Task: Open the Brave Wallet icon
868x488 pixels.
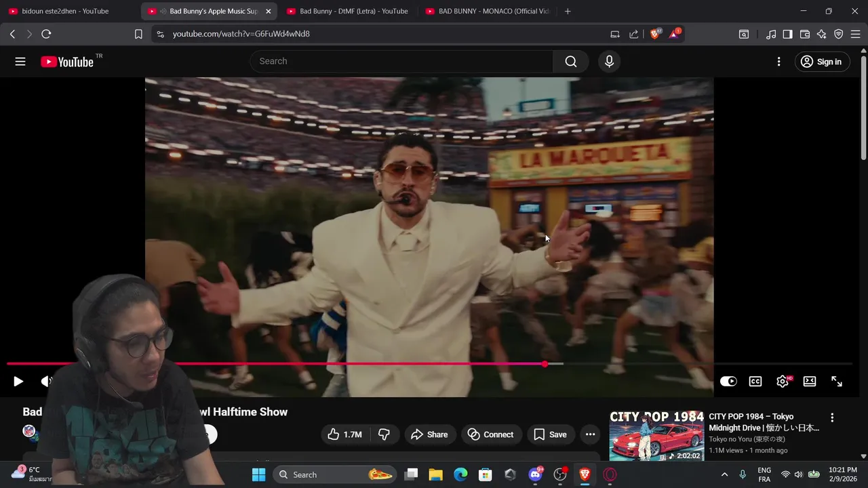Action: [805, 34]
